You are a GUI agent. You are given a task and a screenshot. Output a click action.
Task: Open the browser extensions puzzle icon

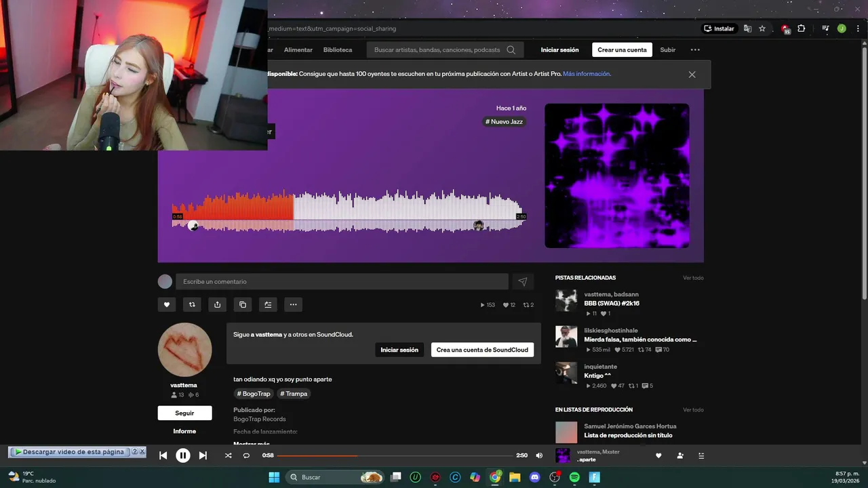tap(802, 28)
